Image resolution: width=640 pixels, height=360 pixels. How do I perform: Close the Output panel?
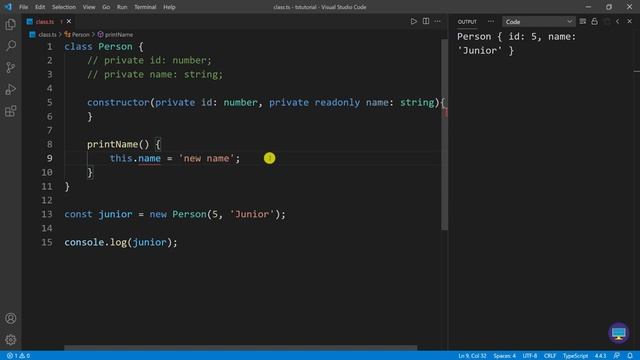click(x=629, y=21)
